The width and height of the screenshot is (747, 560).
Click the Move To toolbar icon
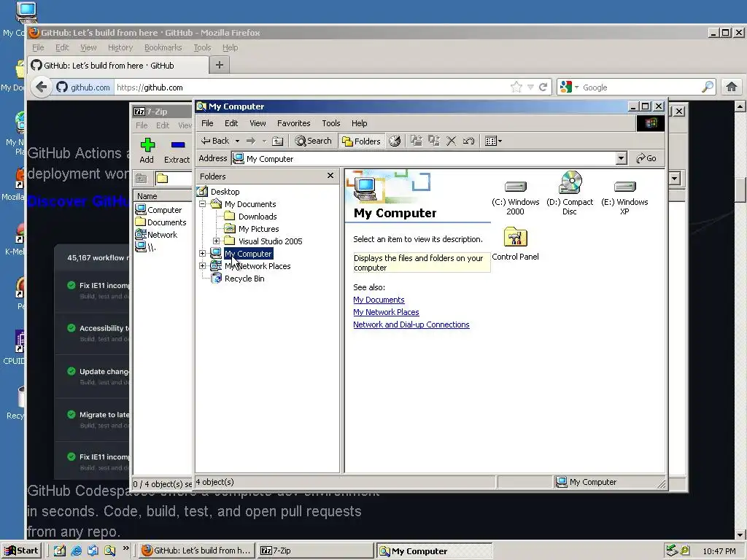(x=417, y=141)
